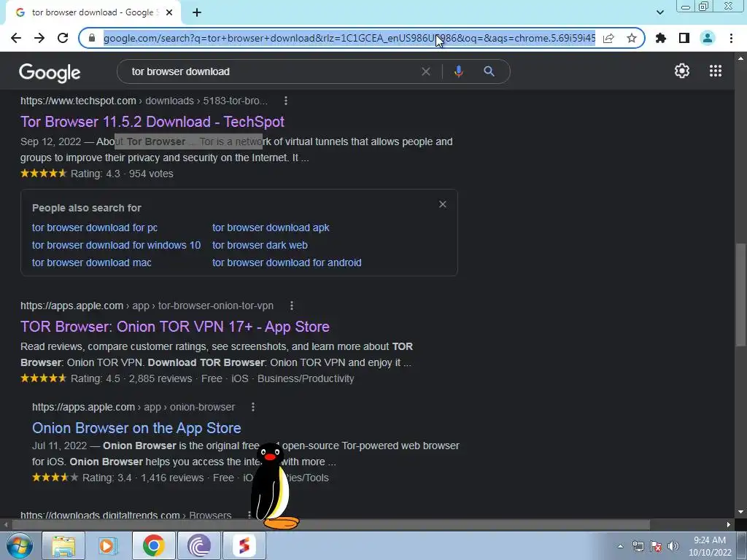Screen dimensions: 747x560
Task: Click the Rating: 4.5 · 2,885 reviews text
Action: point(131,378)
